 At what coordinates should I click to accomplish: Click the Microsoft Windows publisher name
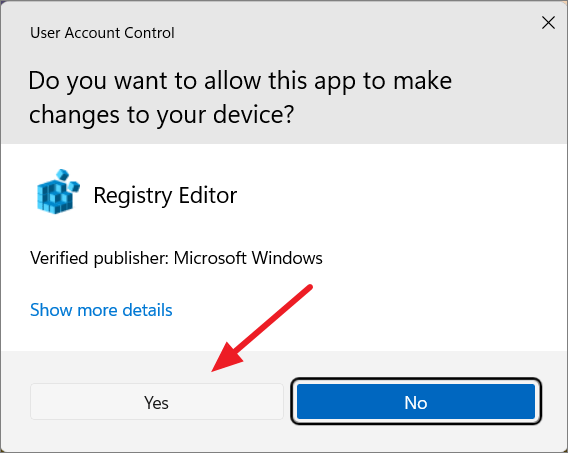[x=248, y=258]
